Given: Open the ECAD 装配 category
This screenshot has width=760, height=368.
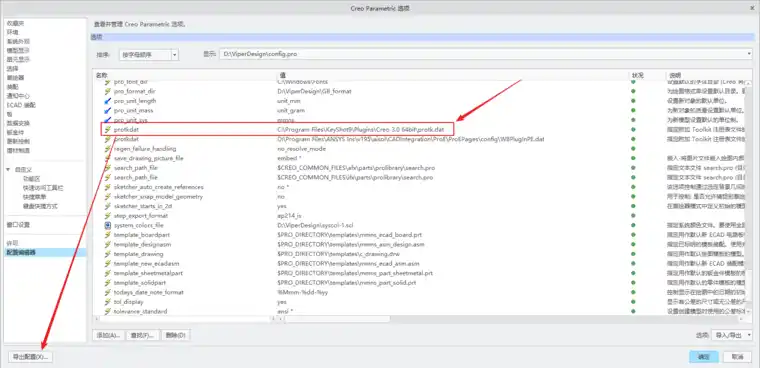Looking at the screenshot, I should pyautogui.click(x=21, y=105).
